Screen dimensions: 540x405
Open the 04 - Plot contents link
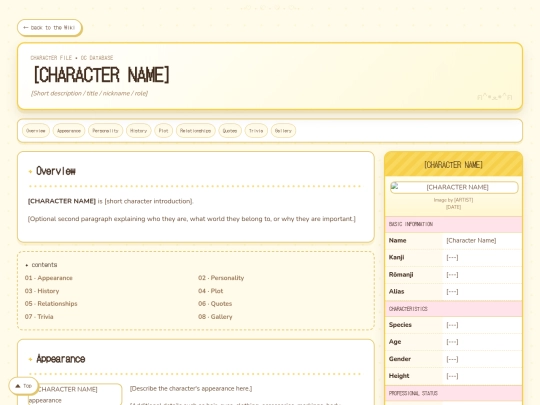pos(210,291)
